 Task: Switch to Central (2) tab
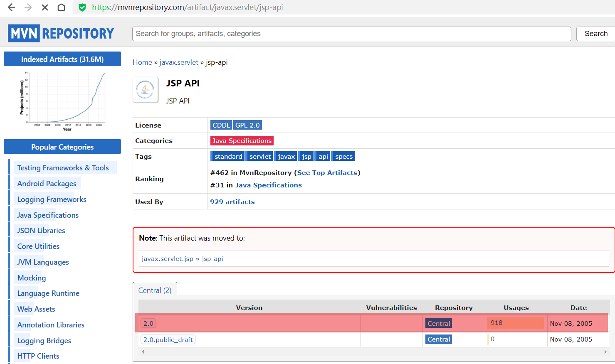(155, 290)
